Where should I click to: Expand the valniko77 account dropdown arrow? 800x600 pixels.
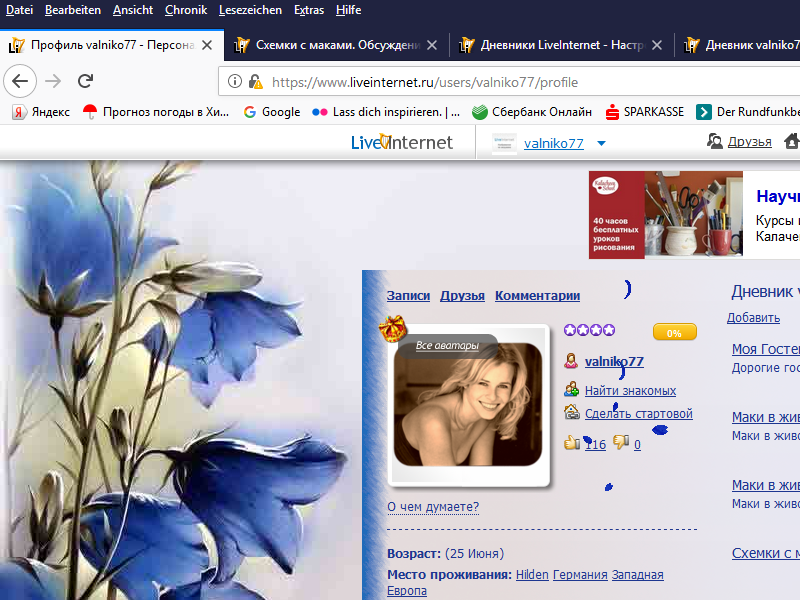click(x=602, y=143)
